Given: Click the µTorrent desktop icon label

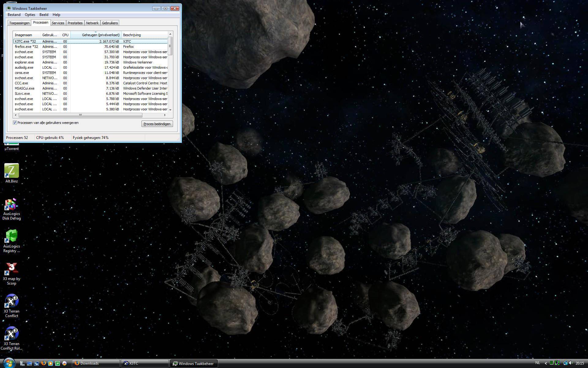Looking at the screenshot, I should (x=12, y=149).
